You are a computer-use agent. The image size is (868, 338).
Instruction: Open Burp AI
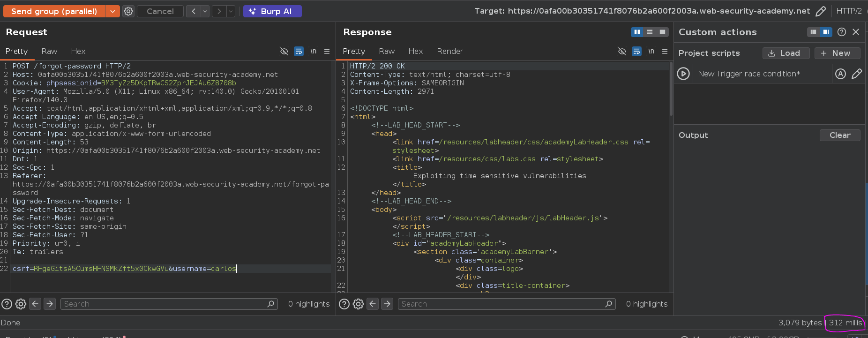click(x=272, y=11)
